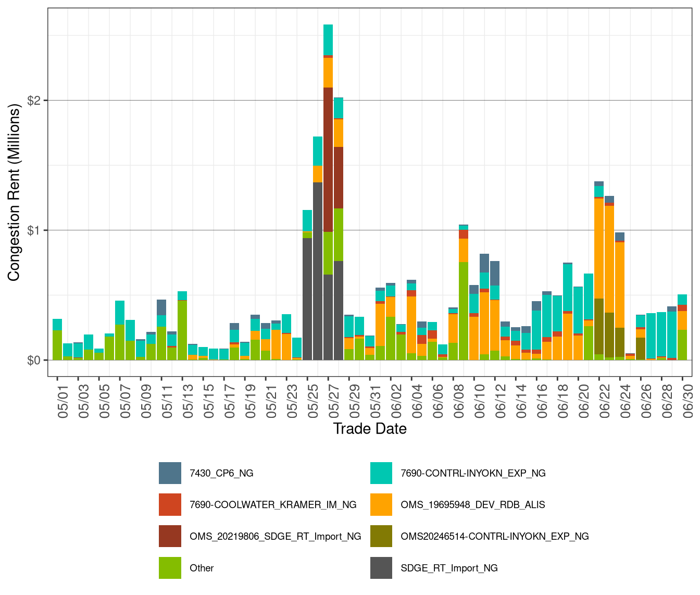Select the "$2" y-axis tick label
Viewport: 700px width, 595px height.
(x=34, y=100)
